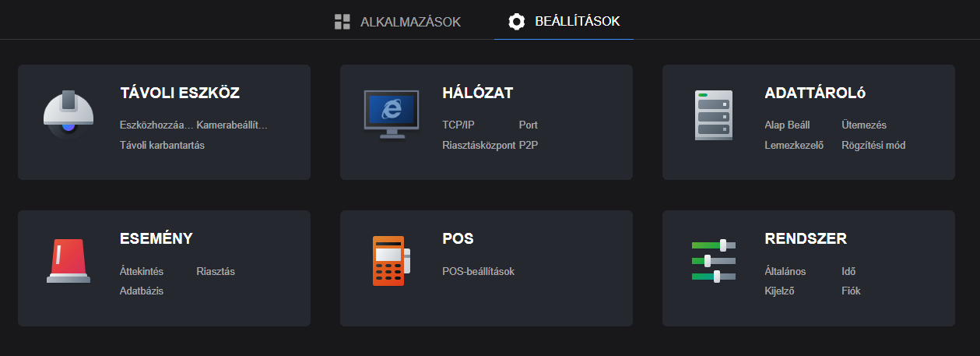The height and width of the screenshot is (356, 980).
Task: Open the Általános system settings
Action: [x=785, y=271]
